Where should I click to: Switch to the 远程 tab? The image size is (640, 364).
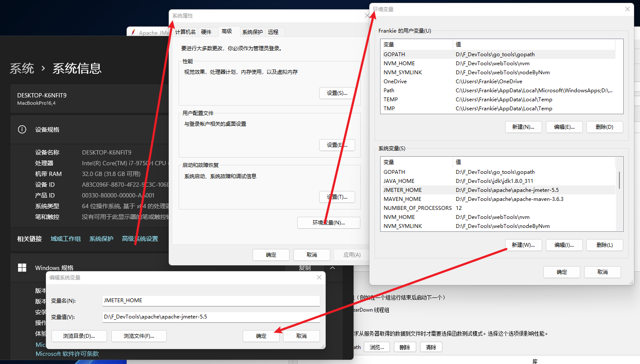[273, 32]
